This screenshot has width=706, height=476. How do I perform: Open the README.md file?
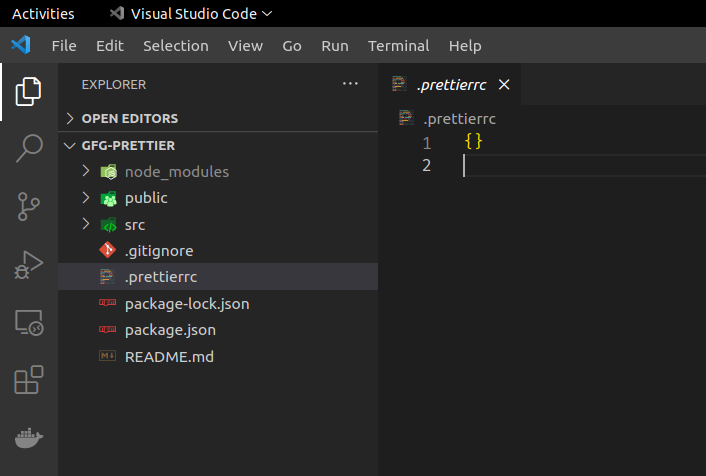tap(169, 356)
